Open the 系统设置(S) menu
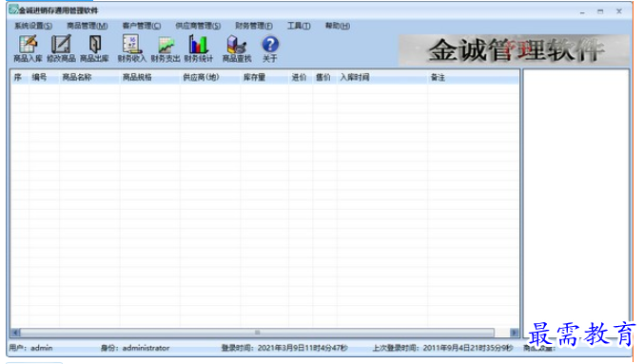The image size is (644, 364). point(33,26)
